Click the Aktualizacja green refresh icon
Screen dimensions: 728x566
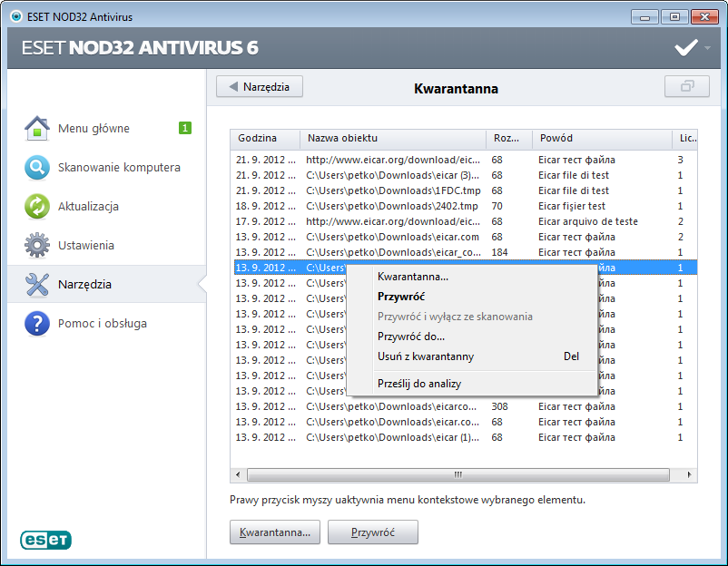tap(37, 206)
